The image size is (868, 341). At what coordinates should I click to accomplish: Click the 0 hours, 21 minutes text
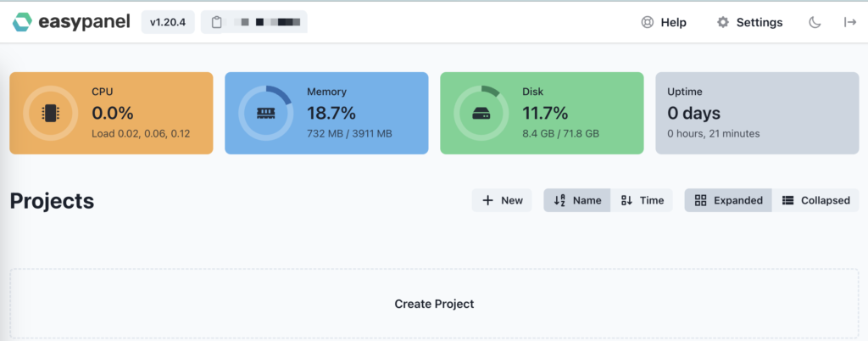[714, 133]
